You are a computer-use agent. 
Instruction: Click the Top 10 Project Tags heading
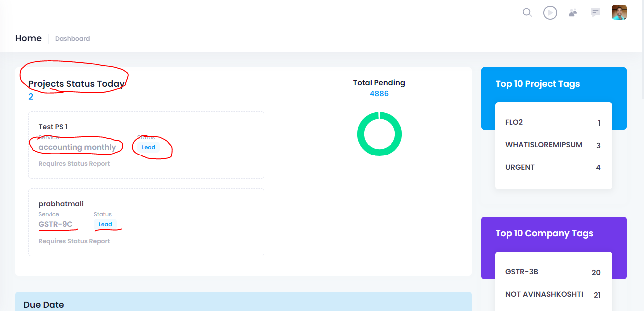tap(538, 84)
